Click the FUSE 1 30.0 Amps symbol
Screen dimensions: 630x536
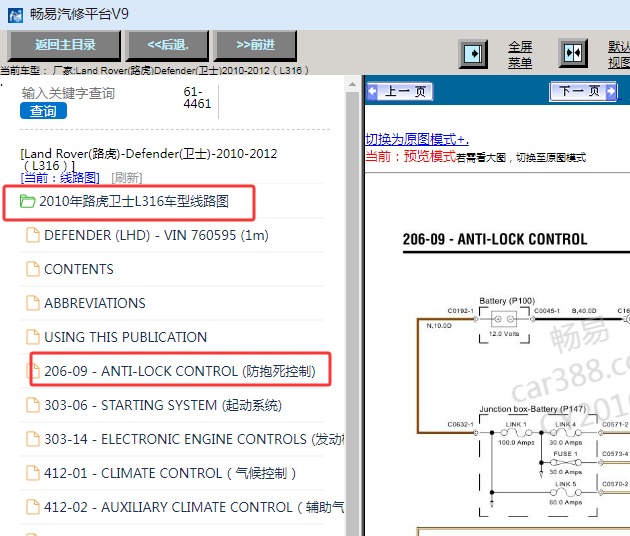click(566, 462)
